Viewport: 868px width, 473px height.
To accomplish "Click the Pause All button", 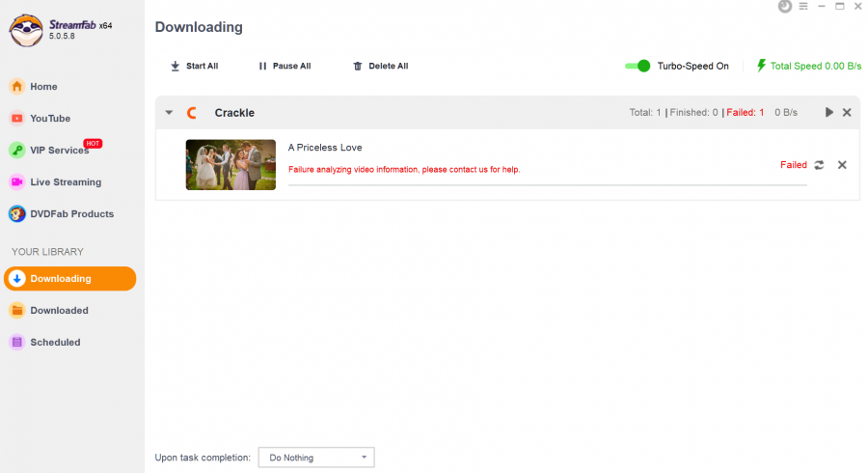I will 285,66.
